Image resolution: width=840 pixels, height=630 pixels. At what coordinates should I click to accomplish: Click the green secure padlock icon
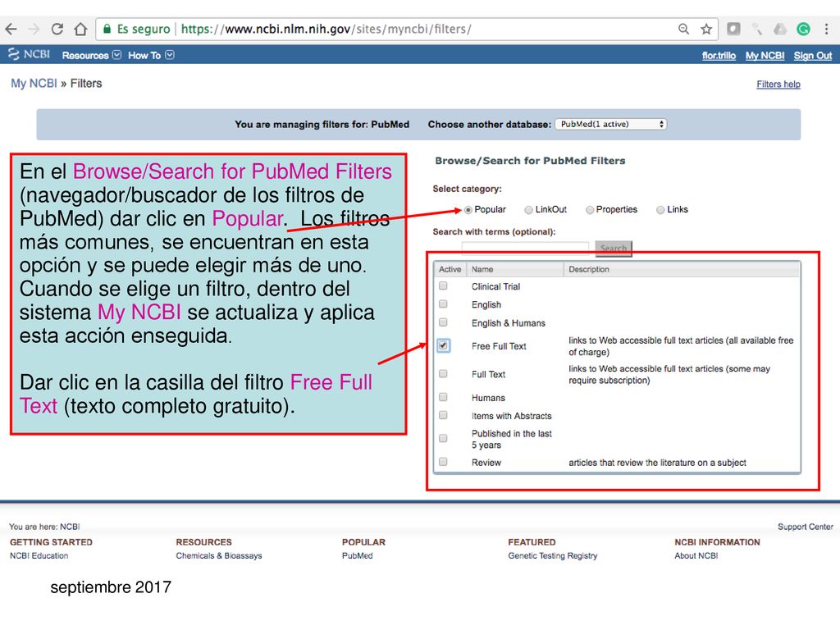(x=107, y=29)
